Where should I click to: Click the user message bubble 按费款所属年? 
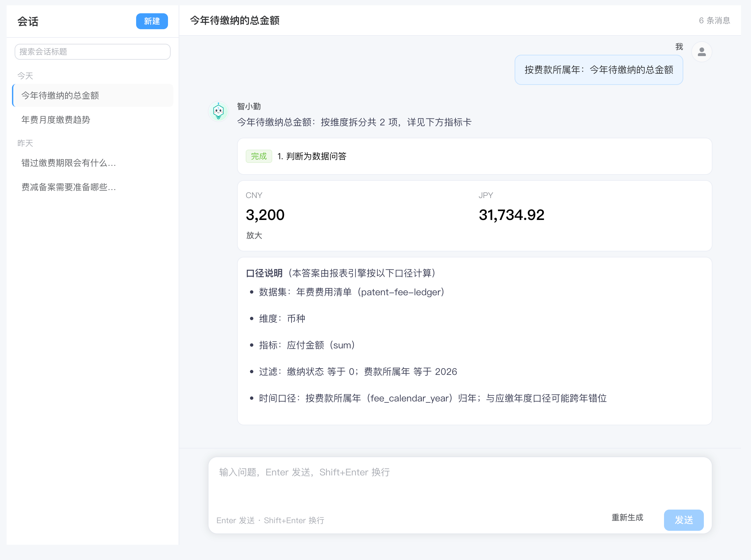coord(599,70)
